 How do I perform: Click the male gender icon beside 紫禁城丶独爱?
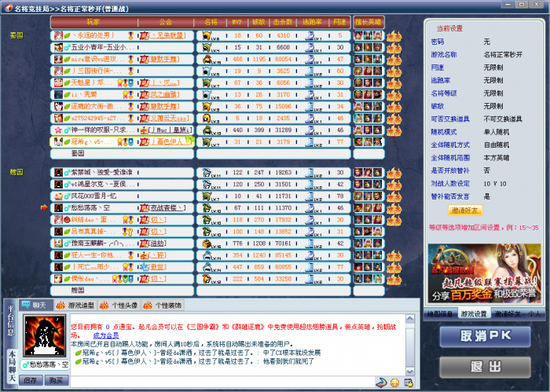coord(67,173)
